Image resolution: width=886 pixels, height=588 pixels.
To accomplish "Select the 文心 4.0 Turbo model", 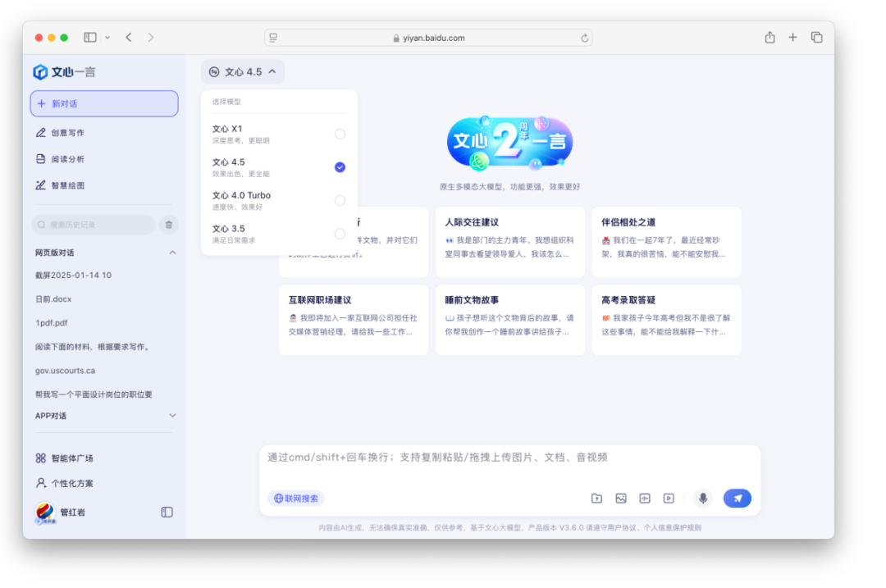I will point(279,201).
